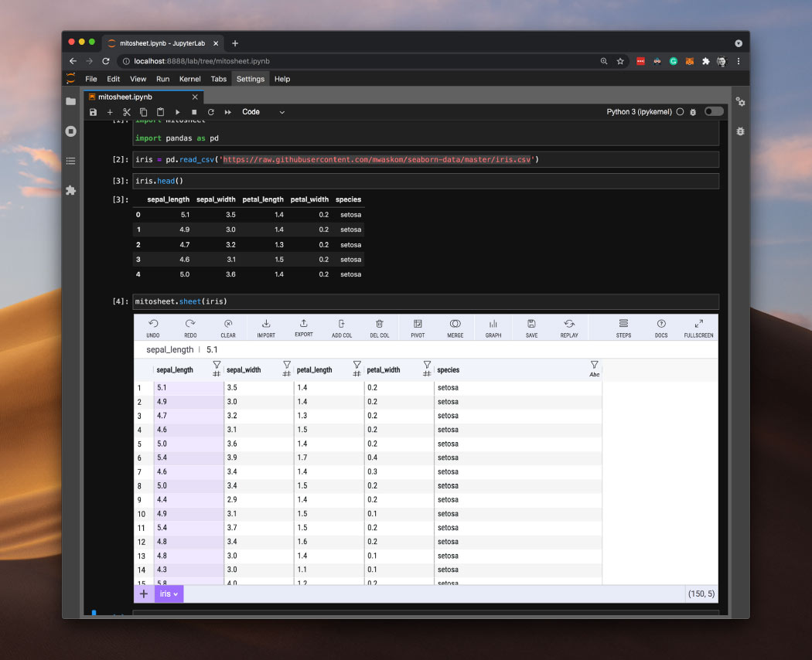The height and width of the screenshot is (660, 812).
Task: Click the Undo icon in mitosheet
Action: point(153,325)
